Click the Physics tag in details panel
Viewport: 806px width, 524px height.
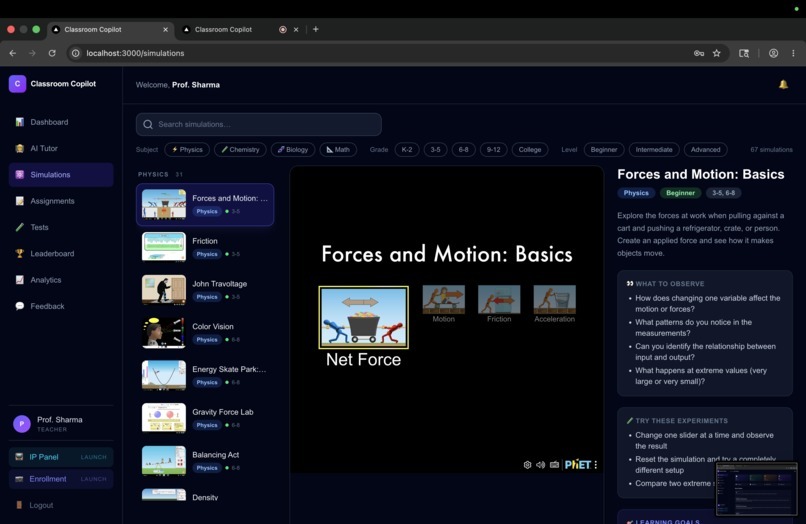point(636,193)
